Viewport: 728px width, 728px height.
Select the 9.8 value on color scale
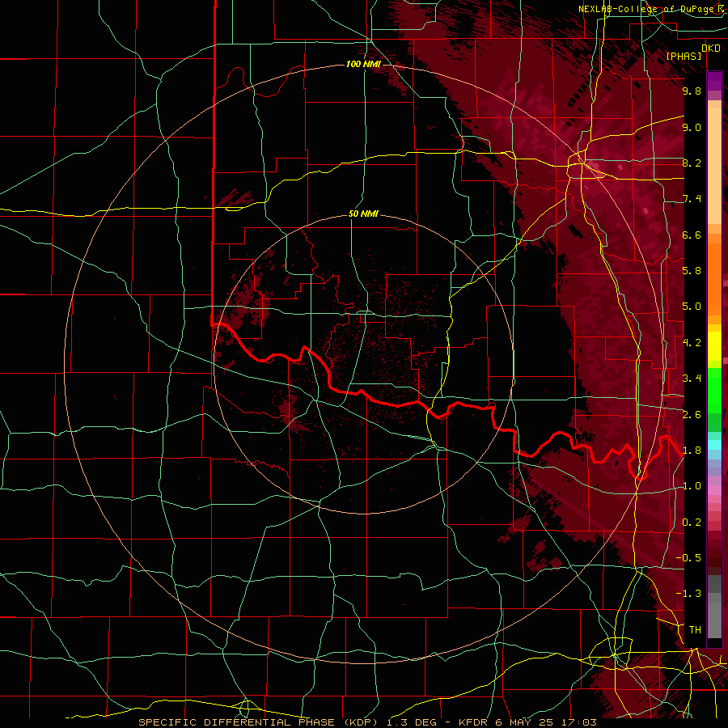tap(692, 91)
